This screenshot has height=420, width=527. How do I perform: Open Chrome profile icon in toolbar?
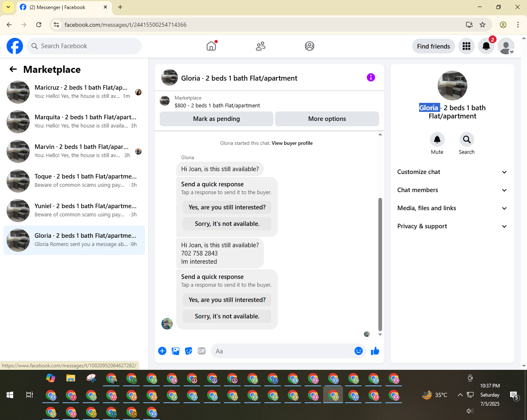pyautogui.click(x=503, y=25)
